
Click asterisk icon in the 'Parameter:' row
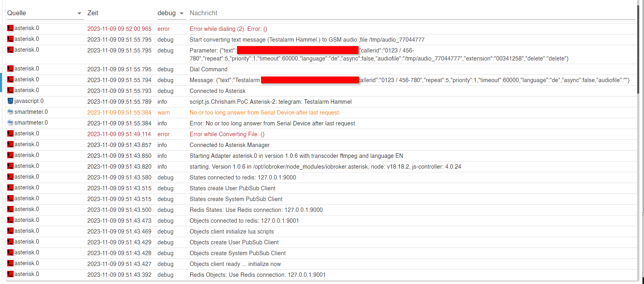10,50
